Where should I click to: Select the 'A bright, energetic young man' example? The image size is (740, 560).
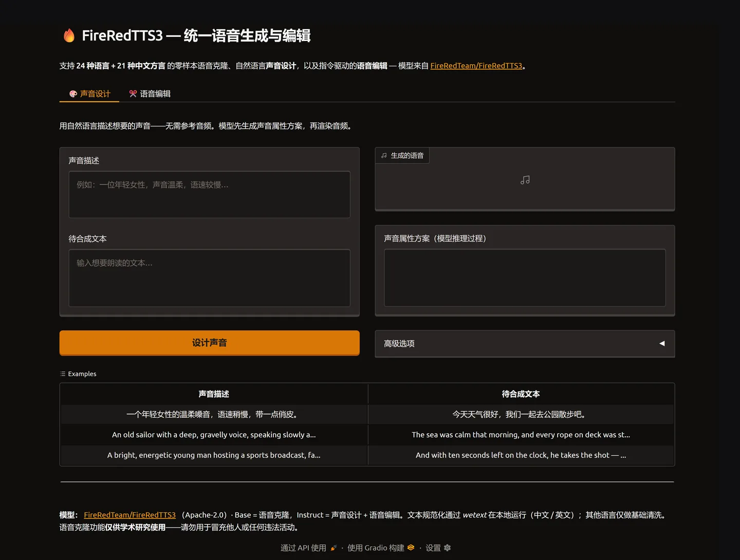(x=214, y=455)
